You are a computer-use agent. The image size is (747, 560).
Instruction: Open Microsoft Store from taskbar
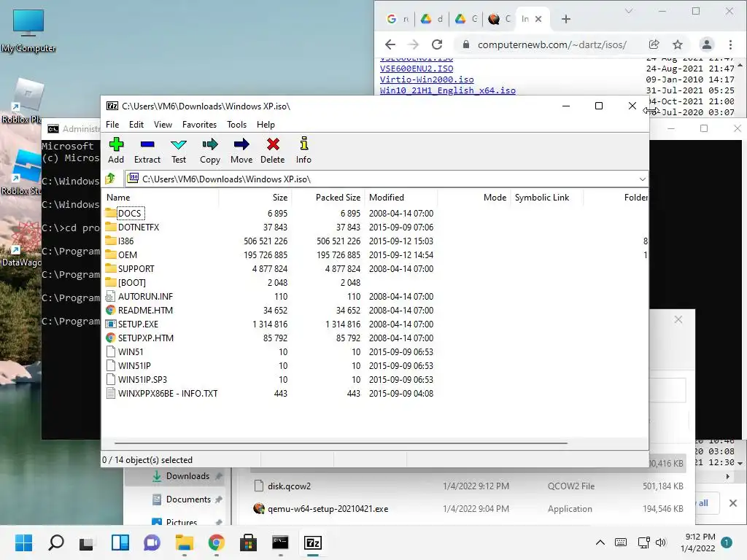248,542
